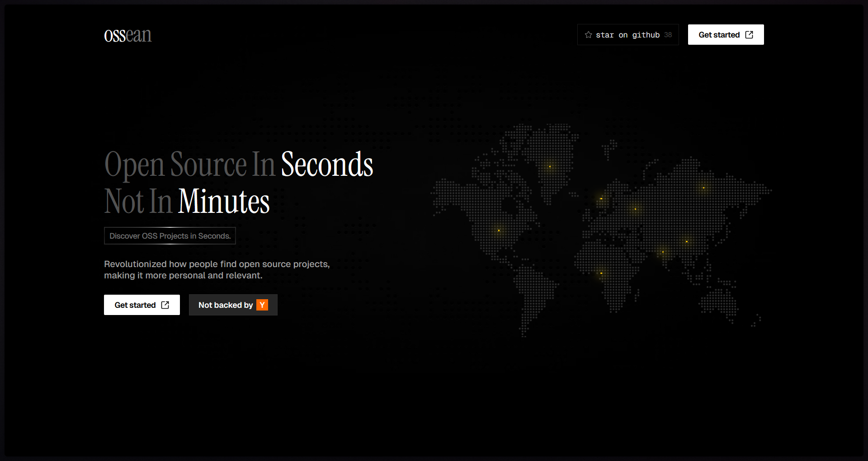Click the 'Not backed by Y' button
This screenshot has height=461, width=868.
(233, 305)
